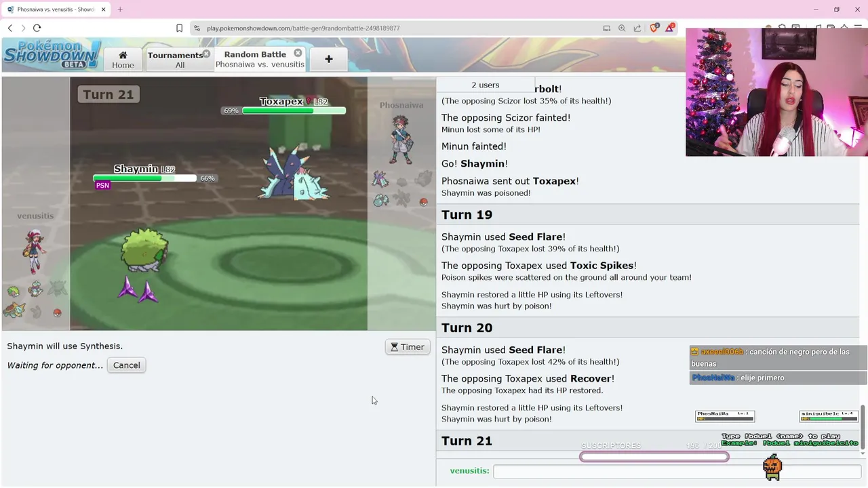Click the webcam overlay
Screen dimensions: 868x488
point(776,92)
